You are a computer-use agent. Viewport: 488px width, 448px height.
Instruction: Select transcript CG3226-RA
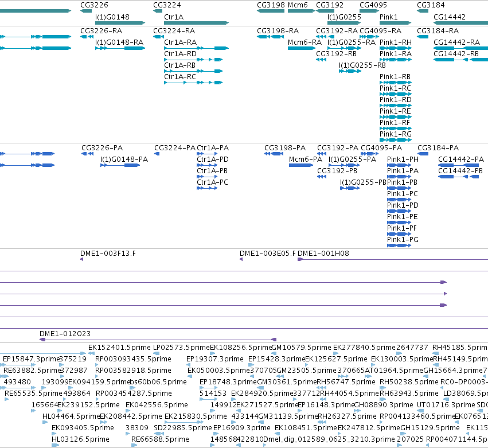101,31
